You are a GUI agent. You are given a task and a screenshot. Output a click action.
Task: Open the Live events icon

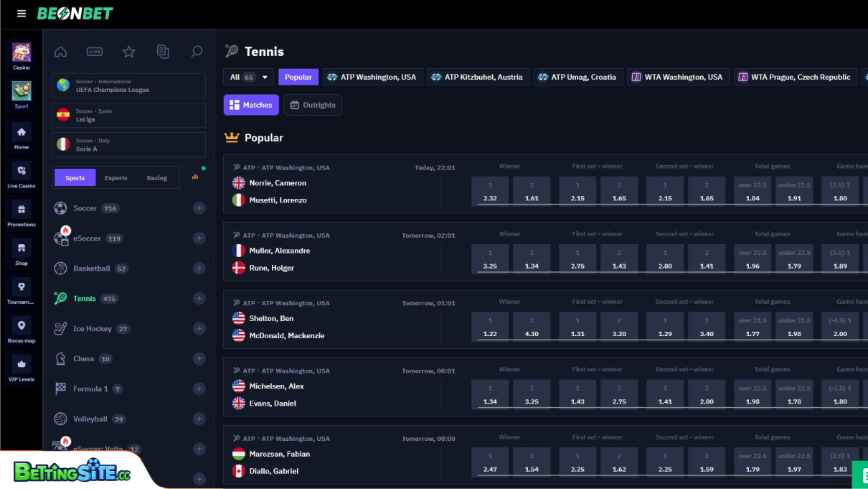pos(94,51)
